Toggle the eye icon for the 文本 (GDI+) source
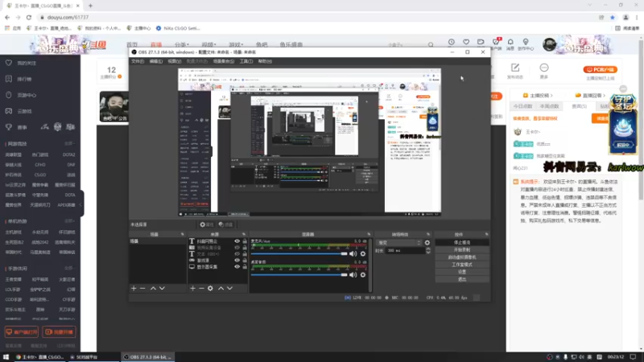The height and width of the screenshot is (362, 644). (x=237, y=254)
